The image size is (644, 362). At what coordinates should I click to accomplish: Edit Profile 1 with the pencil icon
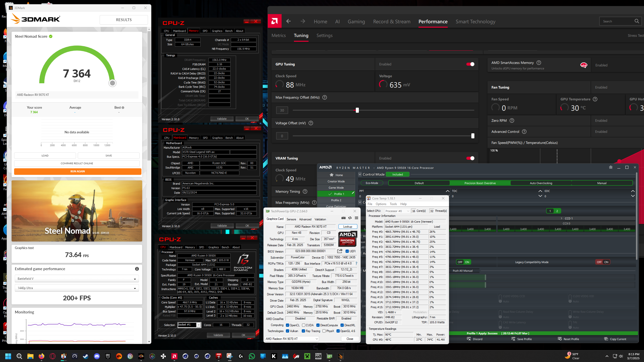[353, 193]
